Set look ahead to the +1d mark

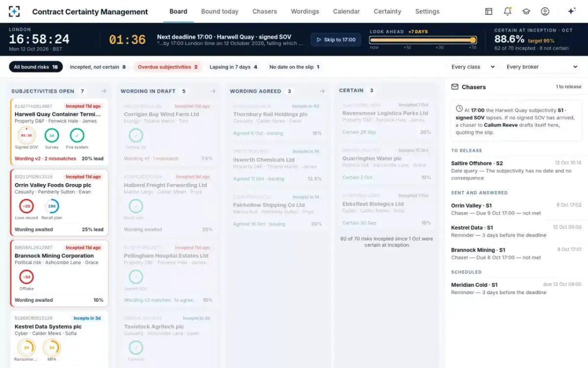click(407, 47)
